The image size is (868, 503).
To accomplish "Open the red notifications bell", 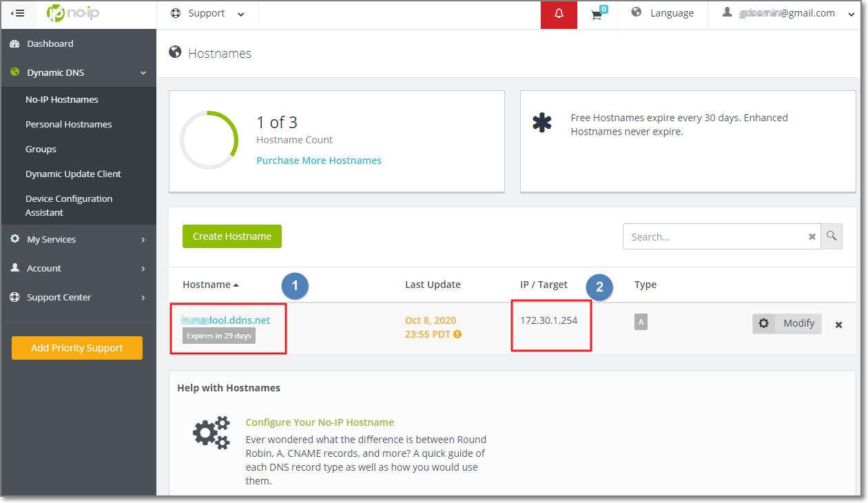I will coord(559,14).
